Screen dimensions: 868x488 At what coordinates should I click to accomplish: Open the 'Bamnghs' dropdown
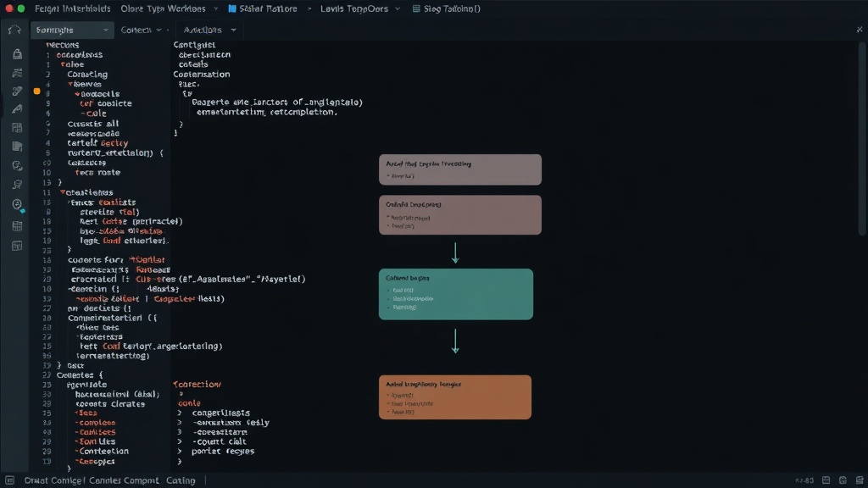click(72, 30)
